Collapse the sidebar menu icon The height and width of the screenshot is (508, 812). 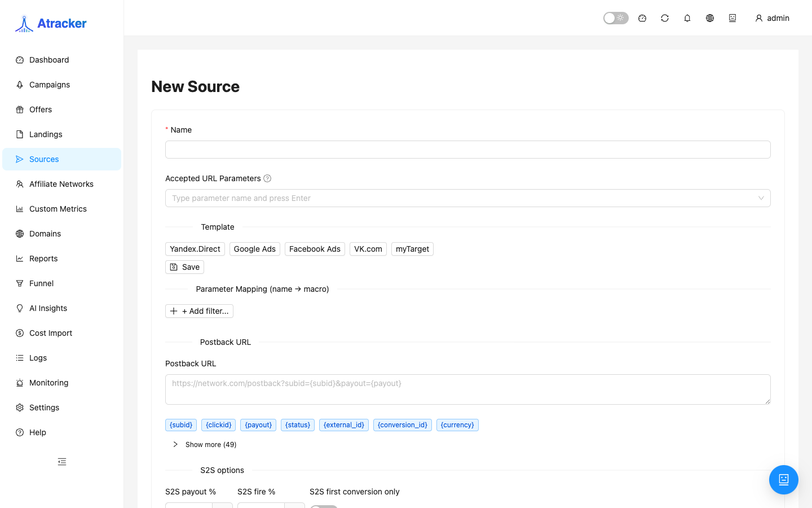point(62,462)
